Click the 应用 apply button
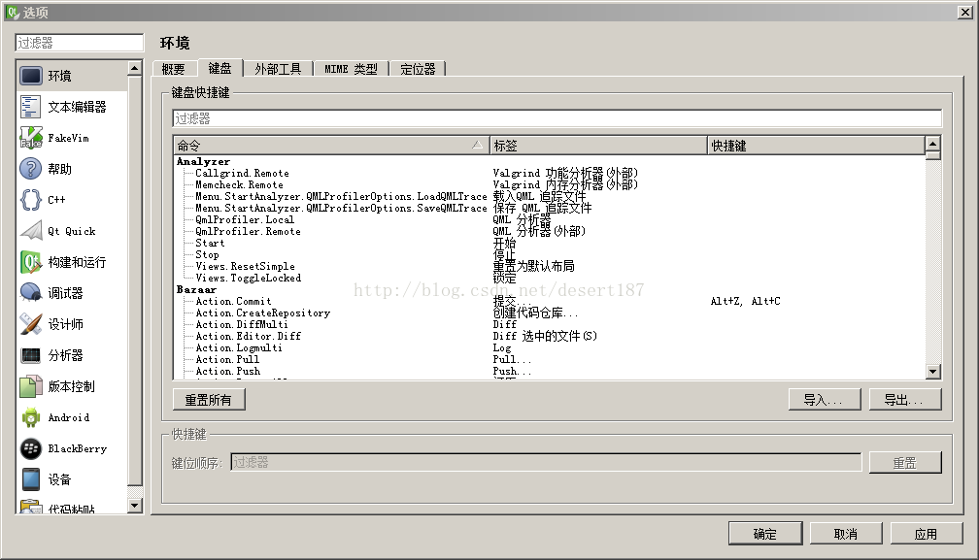The height and width of the screenshot is (560, 979). coord(927,534)
